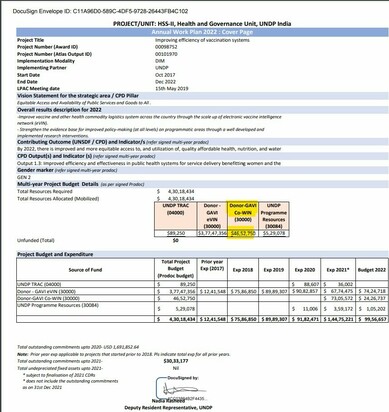Image resolution: width=389 pixels, height=412 pixels.
Task: Click the Unfunded (Total) label
Action: (x=36, y=240)
